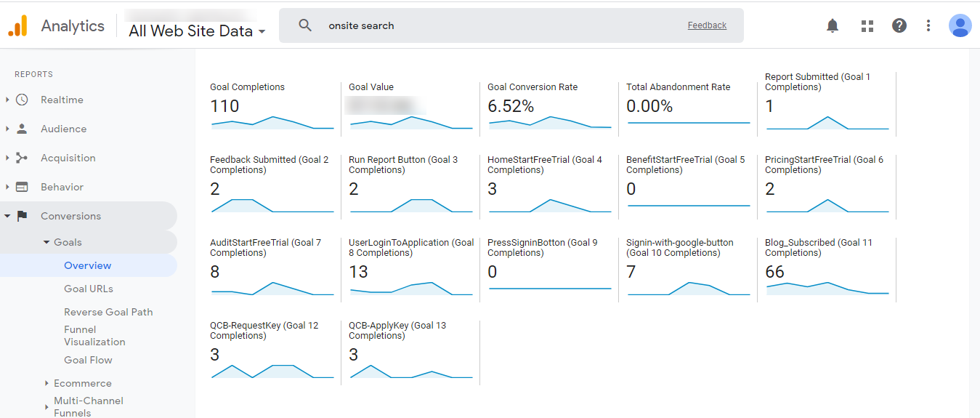The image size is (980, 418).
Task: Click the user account avatar
Action: tap(960, 25)
